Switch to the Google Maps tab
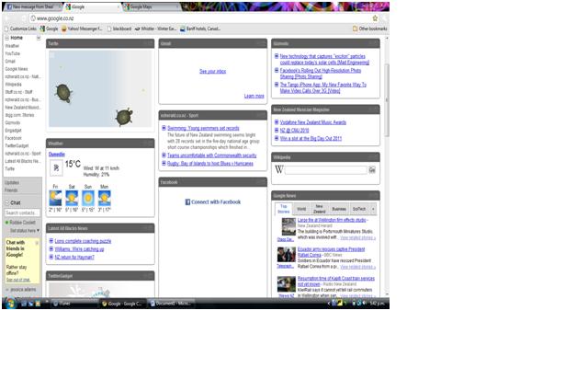Screen dimensions: 588x368 pyautogui.click(x=151, y=6)
